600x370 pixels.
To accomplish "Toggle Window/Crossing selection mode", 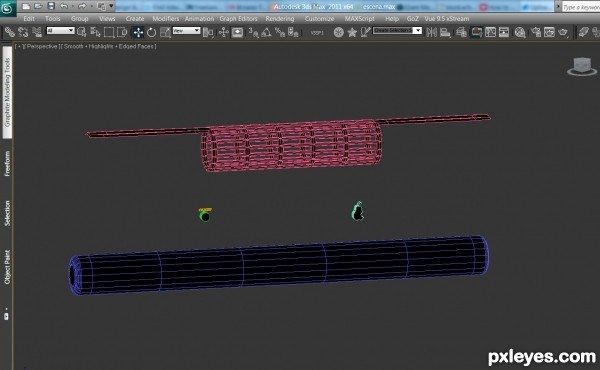I will (122, 33).
